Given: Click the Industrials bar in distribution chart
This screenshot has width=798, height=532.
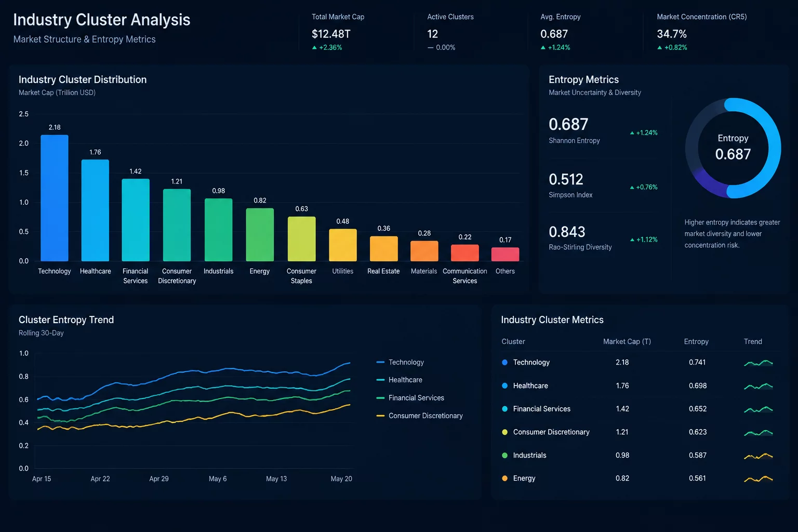Looking at the screenshot, I should coord(218,230).
